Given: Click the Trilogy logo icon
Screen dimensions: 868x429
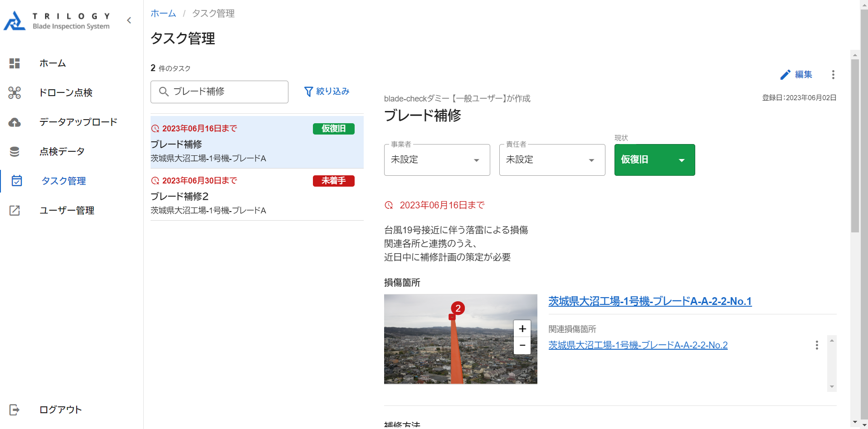Looking at the screenshot, I should (x=15, y=20).
